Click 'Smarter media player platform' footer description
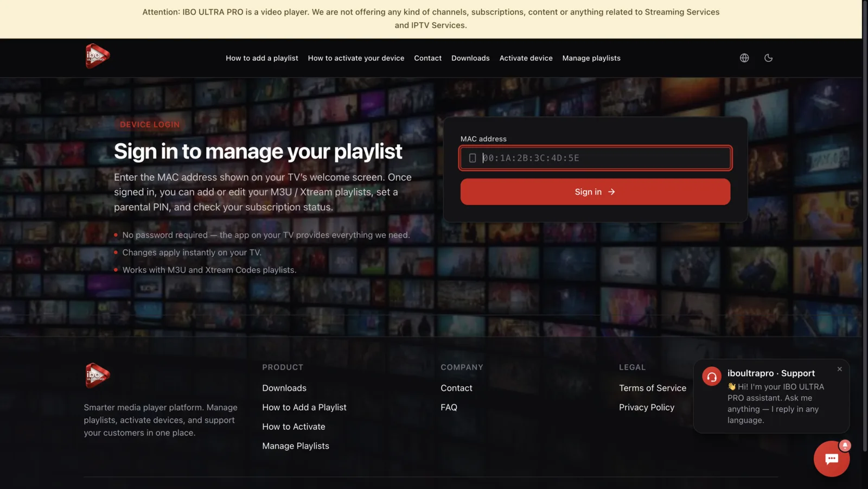This screenshot has height=489, width=868. click(161, 420)
